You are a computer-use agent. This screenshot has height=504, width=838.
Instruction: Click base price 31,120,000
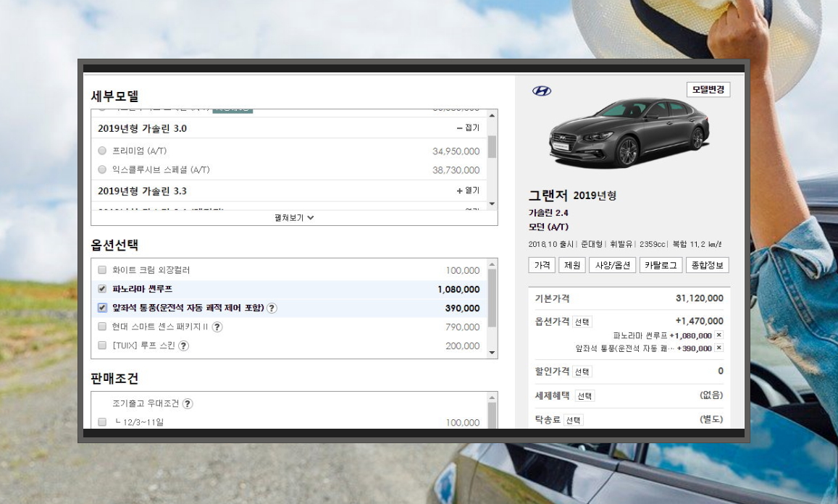(700, 298)
